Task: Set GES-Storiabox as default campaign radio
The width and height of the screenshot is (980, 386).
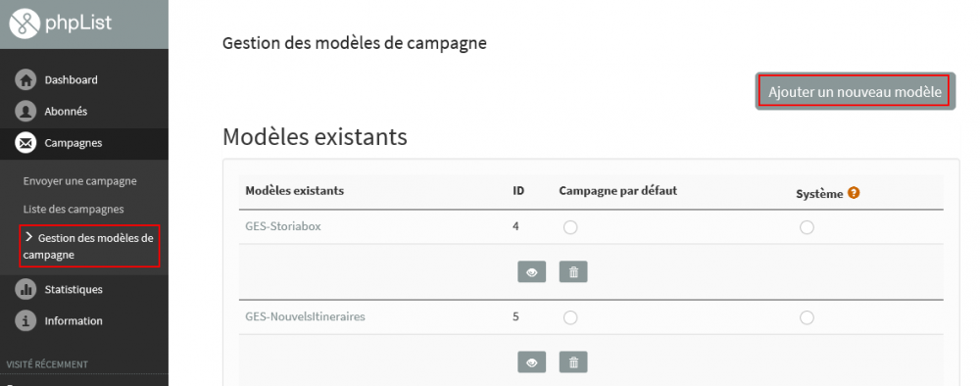Action: pyautogui.click(x=570, y=227)
